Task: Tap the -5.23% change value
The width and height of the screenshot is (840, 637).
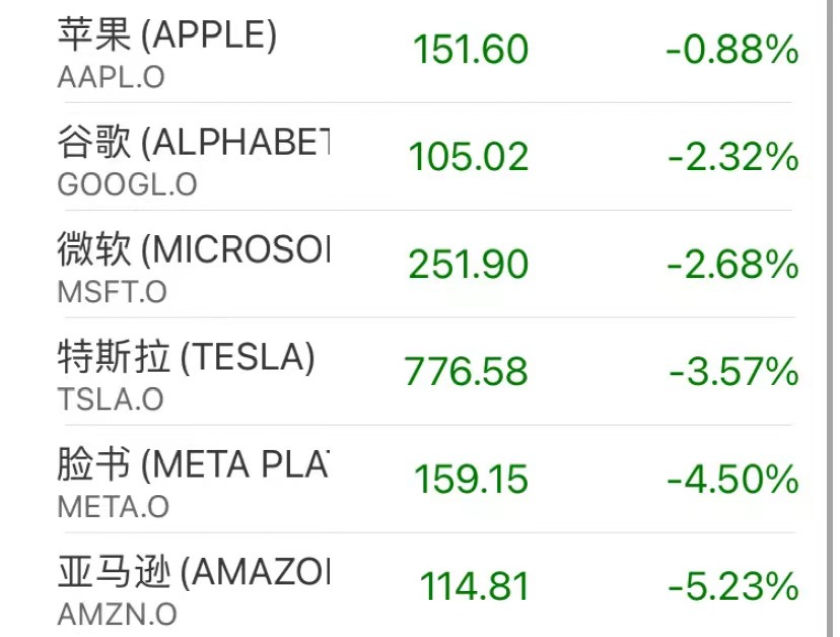Action: pyautogui.click(x=733, y=587)
